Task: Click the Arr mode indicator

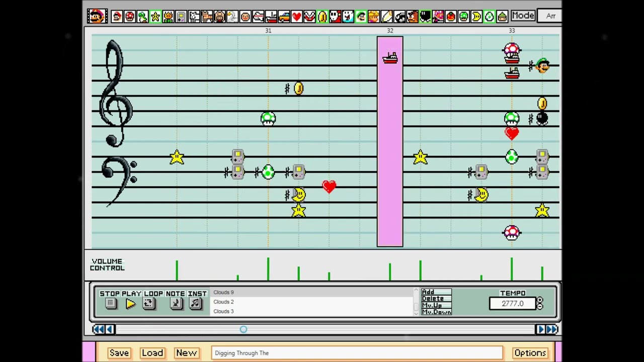Action: tap(550, 16)
